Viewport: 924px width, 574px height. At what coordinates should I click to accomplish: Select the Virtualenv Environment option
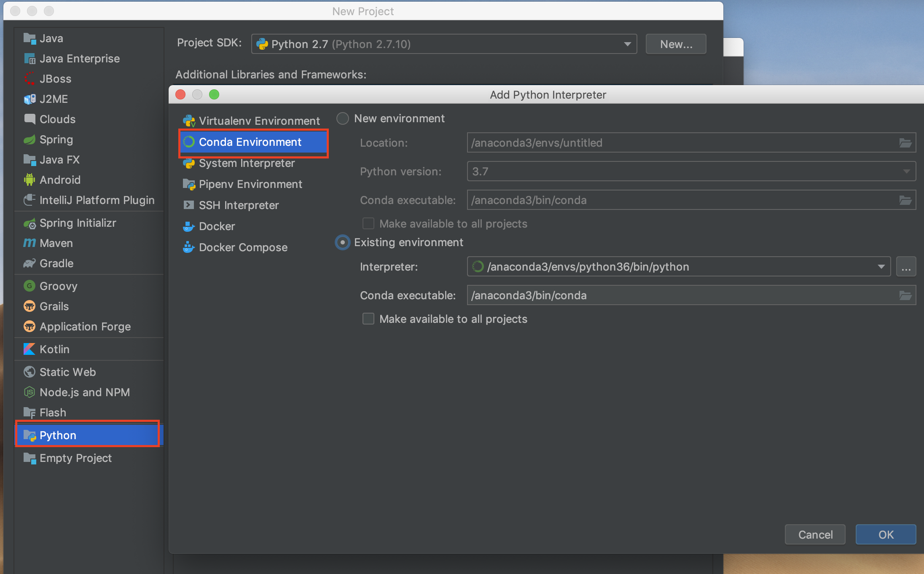coord(258,120)
